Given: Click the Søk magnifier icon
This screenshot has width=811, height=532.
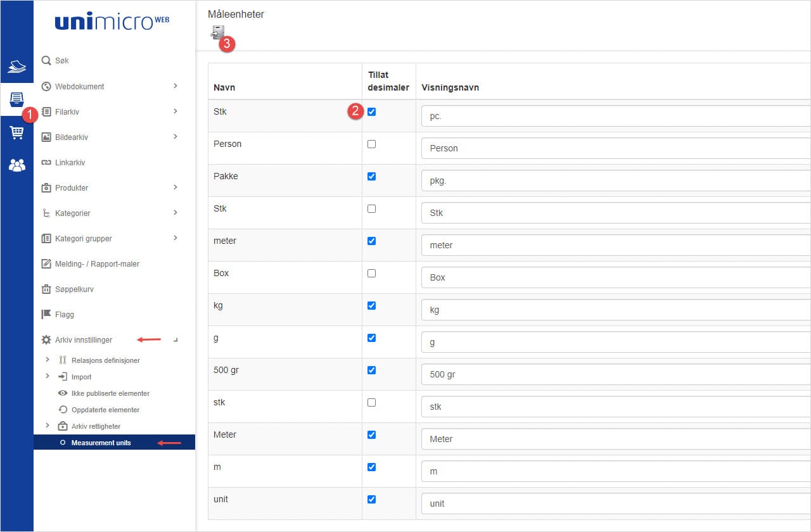Looking at the screenshot, I should click(x=46, y=61).
